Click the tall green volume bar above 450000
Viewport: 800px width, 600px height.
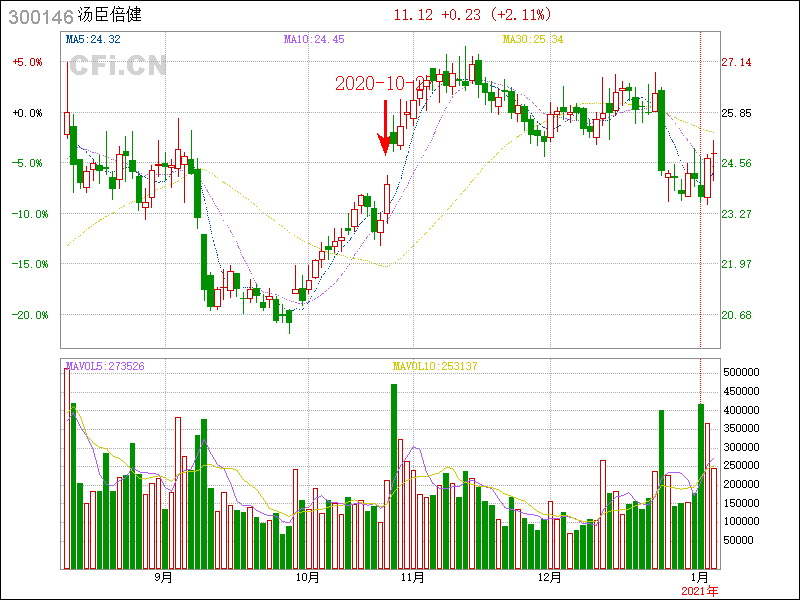pos(394,477)
